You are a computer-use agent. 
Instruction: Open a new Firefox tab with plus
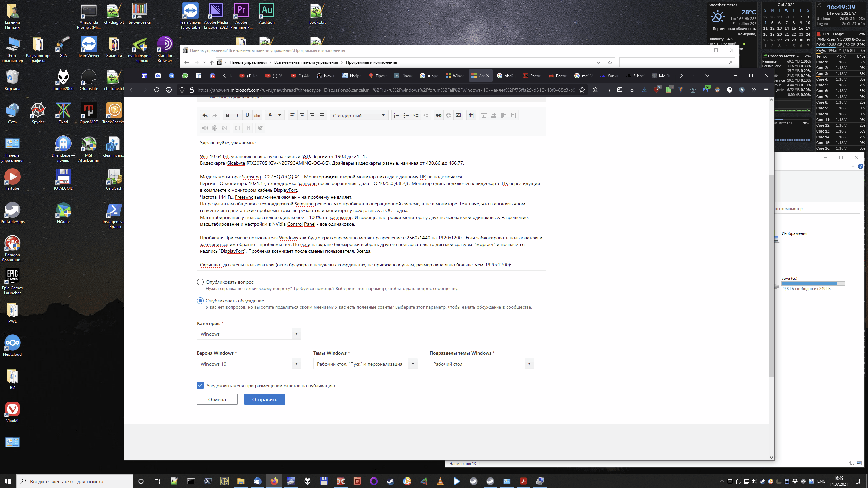click(x=694, y=76)
